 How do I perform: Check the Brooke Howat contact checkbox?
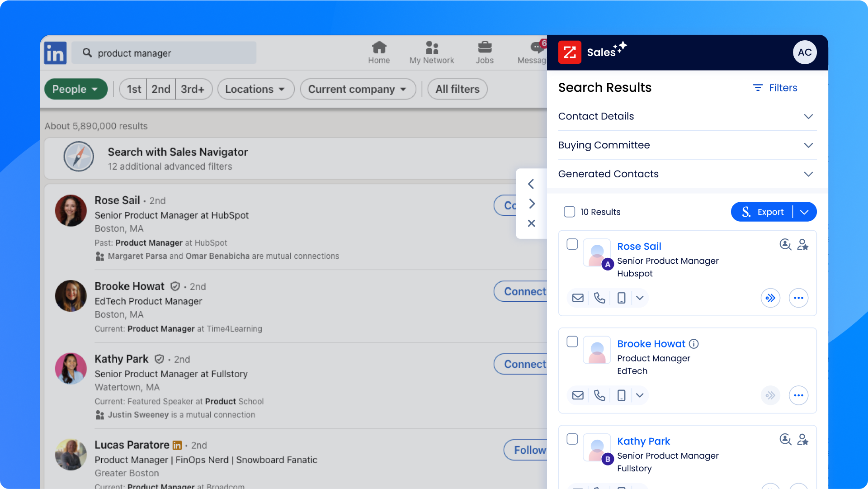(572, 342)
